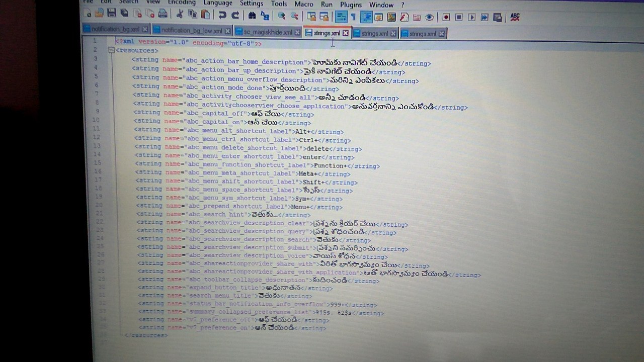Viewport: 644px width, 362px height.
Task: Toggle file monitoring with the eye icon
Action: (430, 17)
